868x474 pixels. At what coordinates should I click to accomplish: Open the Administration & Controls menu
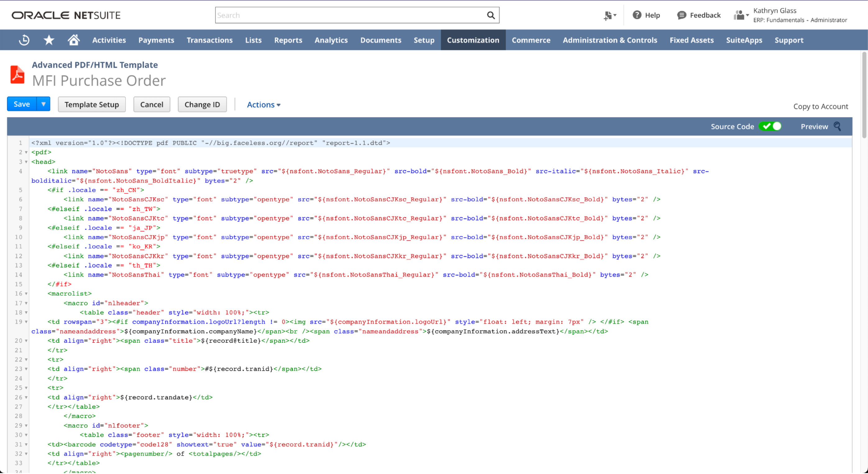click(x=610, y=40)
